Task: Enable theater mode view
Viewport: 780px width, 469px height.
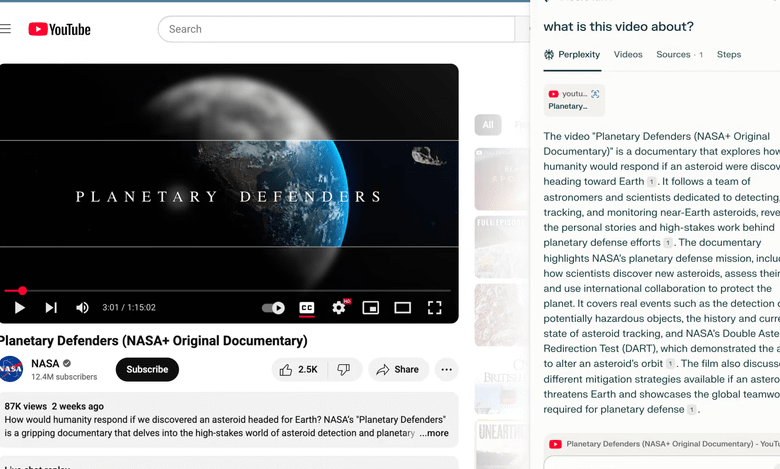Action: coord(402,308)
